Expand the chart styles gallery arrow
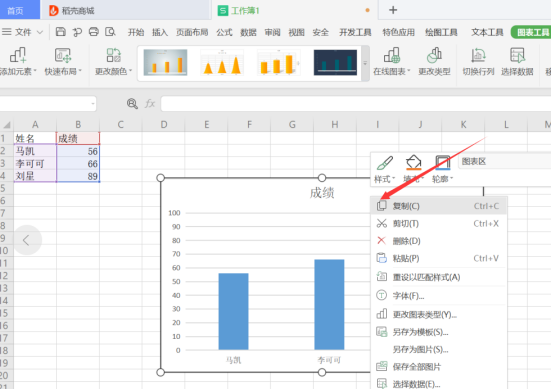This screenshot has height=390, width=554. [x=365, y=64]
